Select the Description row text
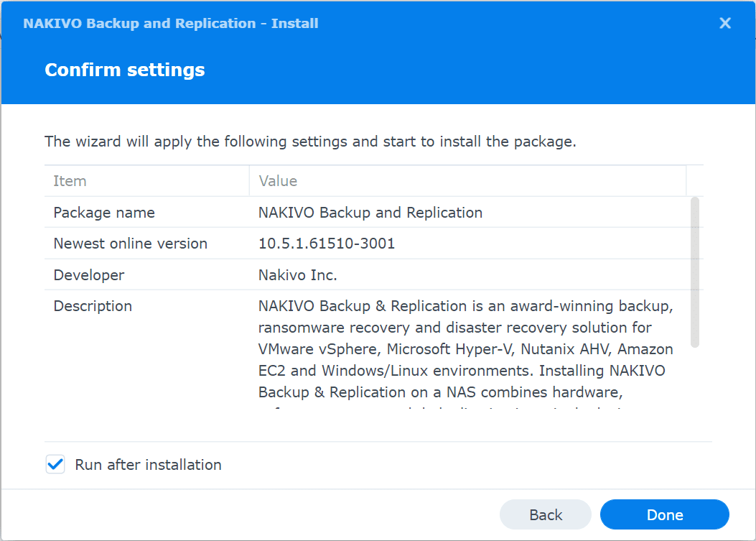Image resolution: width=756 pixels, height=541 pixels. pyautogui.click(x=93, y=305)
